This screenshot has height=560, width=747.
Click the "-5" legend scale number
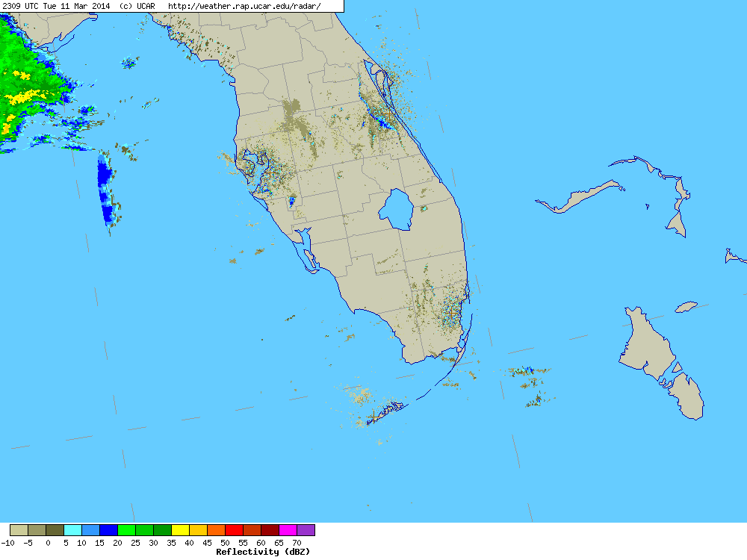tap(28, 543)
